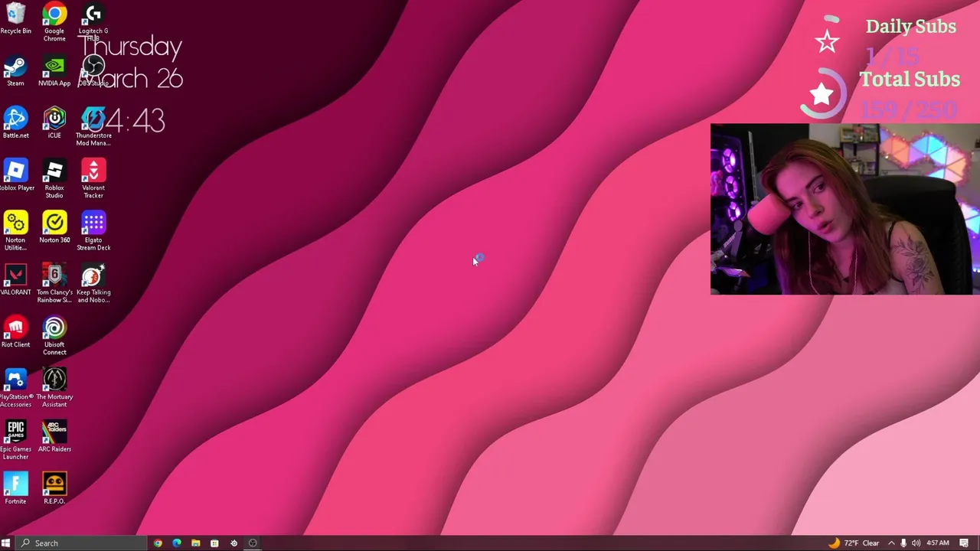The height and width of the screenshot is (551, 980).
Task: Open Norton 360 from the desktop
Action: (x=54, y=227)
